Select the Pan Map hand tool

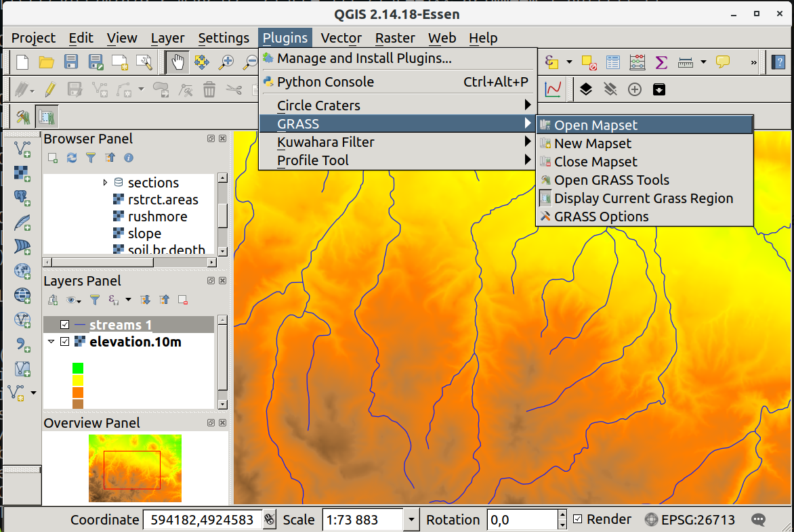(177, 62)
